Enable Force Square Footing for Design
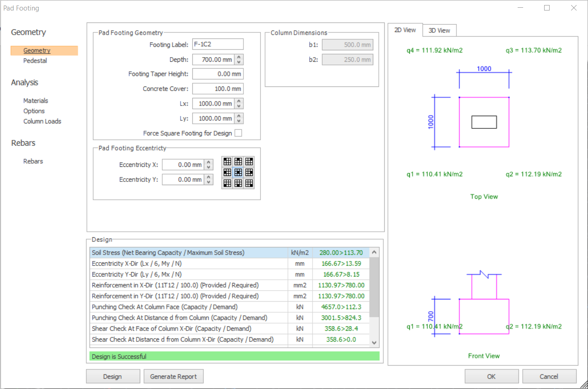The width and height of the screenshot is (588, 389). tap(238, 133)
